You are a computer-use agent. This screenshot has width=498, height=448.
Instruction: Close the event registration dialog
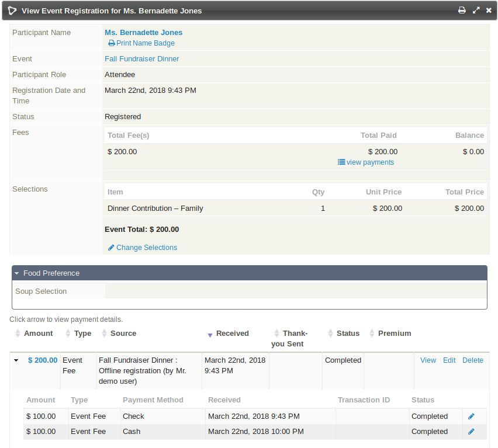pyautogui.click(x=489, y=11)
